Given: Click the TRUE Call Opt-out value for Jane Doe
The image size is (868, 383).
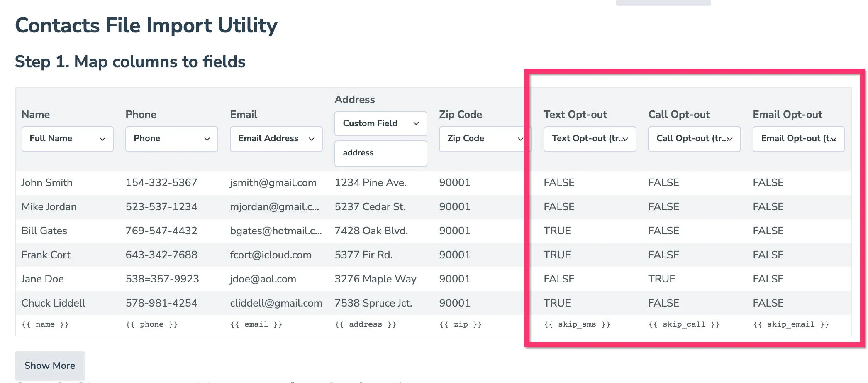Looking at the screenshot, I should coord(662,279).
